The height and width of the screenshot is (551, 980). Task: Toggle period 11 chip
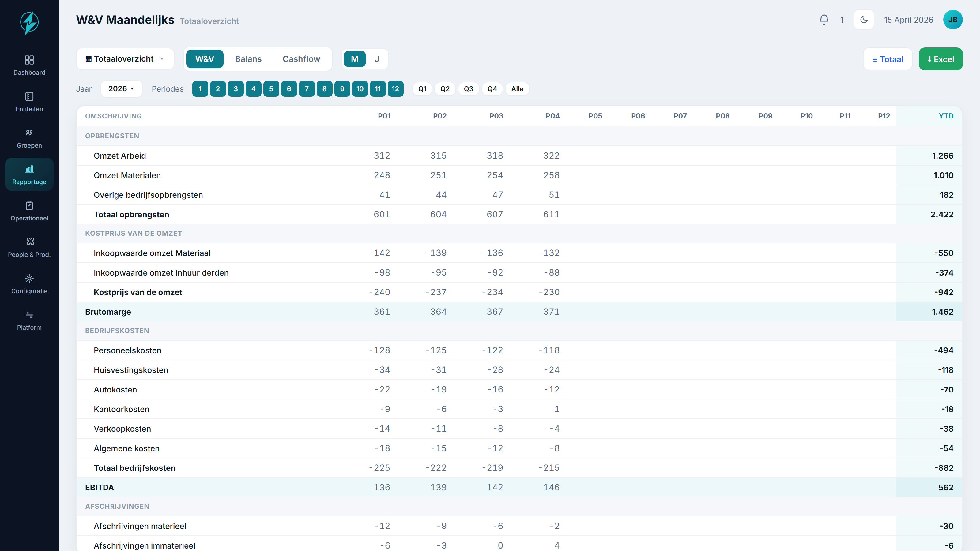tap(378, 89)
